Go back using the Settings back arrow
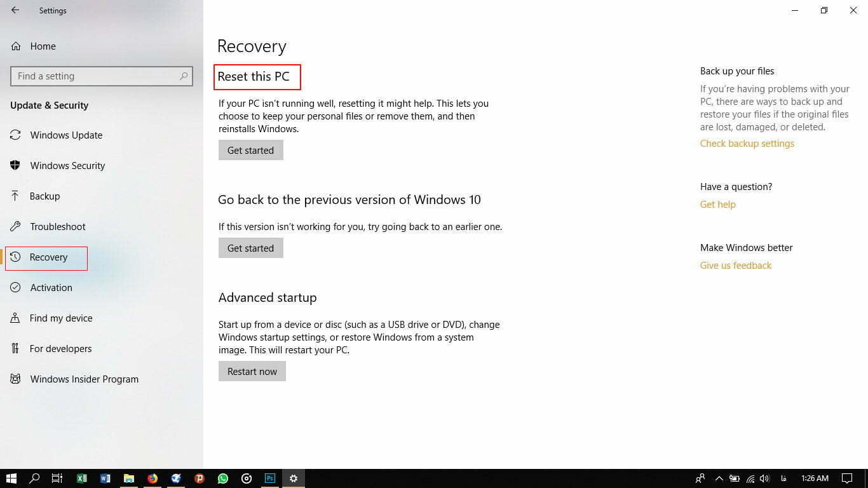Image resolution: width=868 pixels, height=488 pixels. [15, 10]
